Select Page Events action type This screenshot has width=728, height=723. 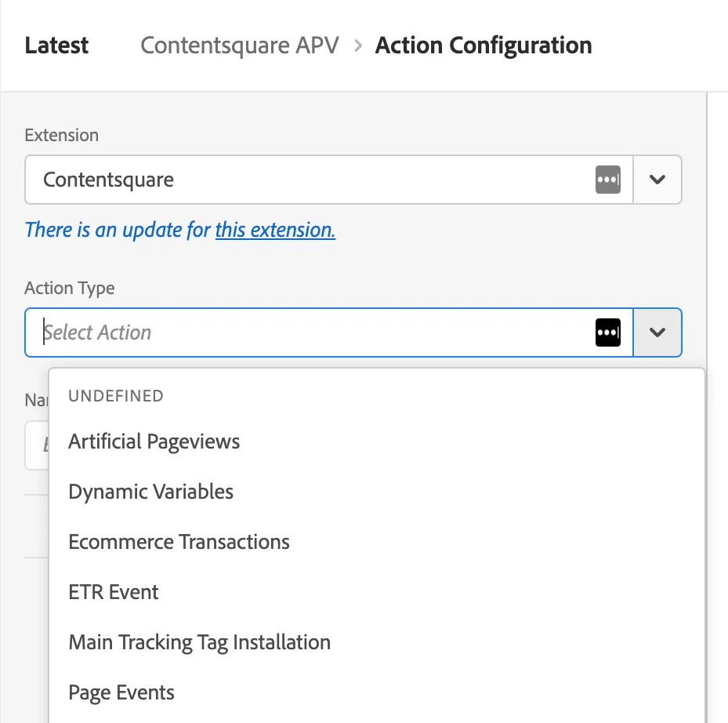pos(121,692)
